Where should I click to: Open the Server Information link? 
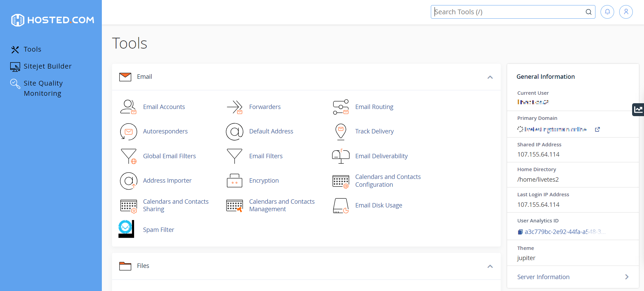(x=543, y=277)
